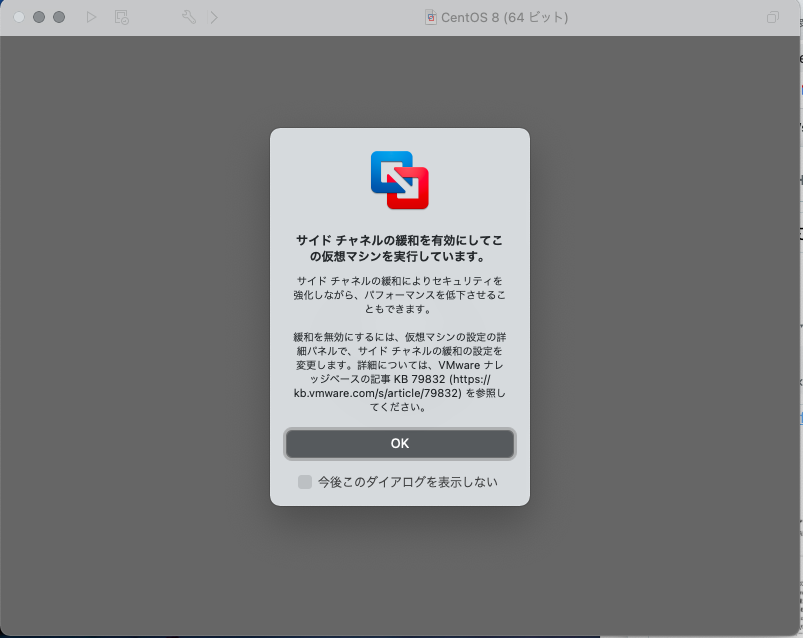
Task: Open the Snapshots view via the snapshot icon
Action: [x=121, y=17]
